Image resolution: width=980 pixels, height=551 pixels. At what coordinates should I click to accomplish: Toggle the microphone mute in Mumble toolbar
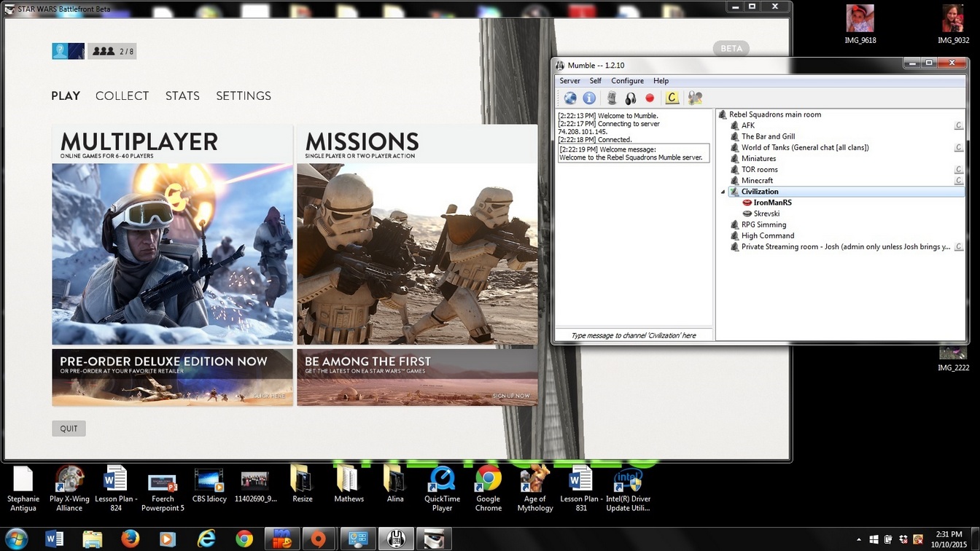coord(612,98)
